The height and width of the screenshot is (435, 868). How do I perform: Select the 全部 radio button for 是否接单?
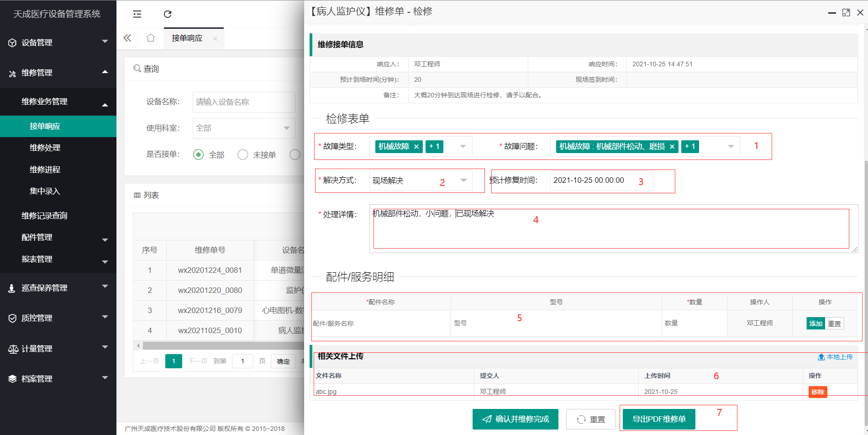coord(198,155)
